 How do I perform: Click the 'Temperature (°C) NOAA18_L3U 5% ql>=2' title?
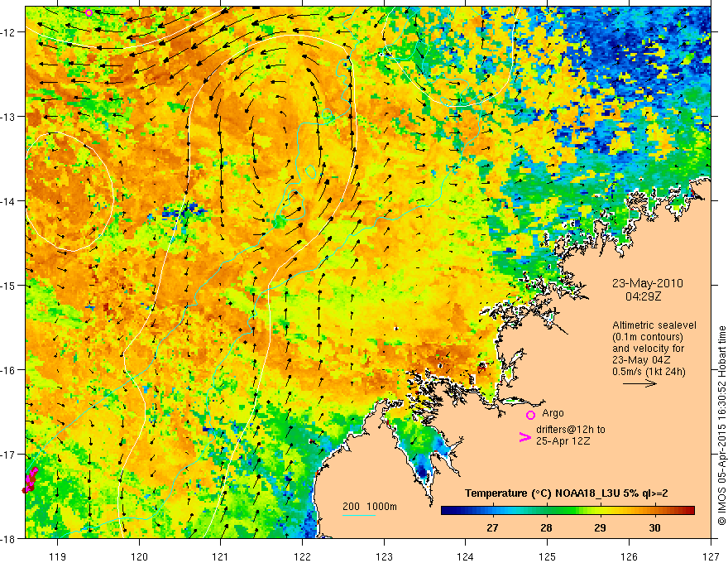tap(567, 493)
